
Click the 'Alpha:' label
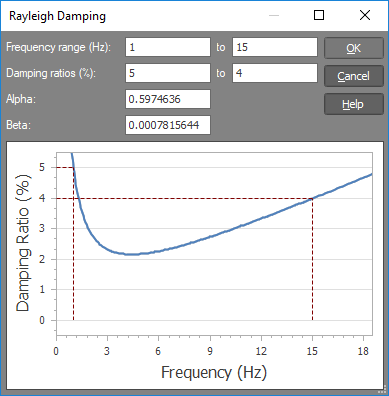[x=21, y=99]
